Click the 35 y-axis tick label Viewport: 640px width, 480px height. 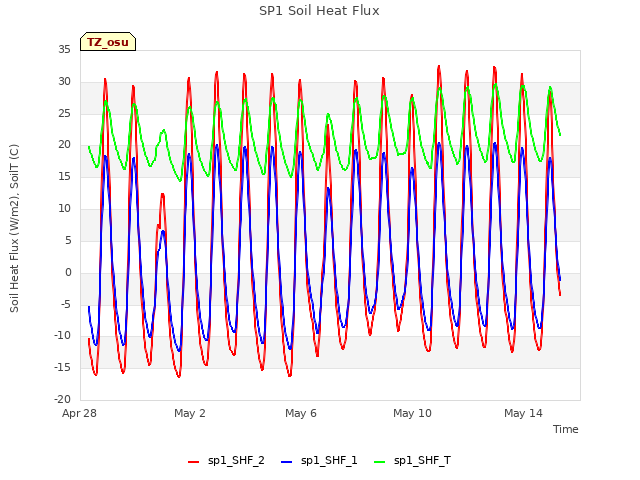[x=64, y=49]
